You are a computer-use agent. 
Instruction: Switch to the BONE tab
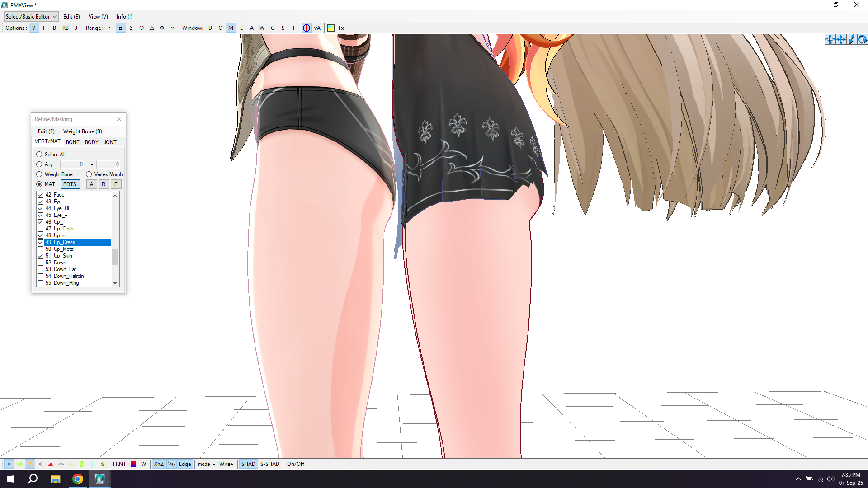point(73,142)
